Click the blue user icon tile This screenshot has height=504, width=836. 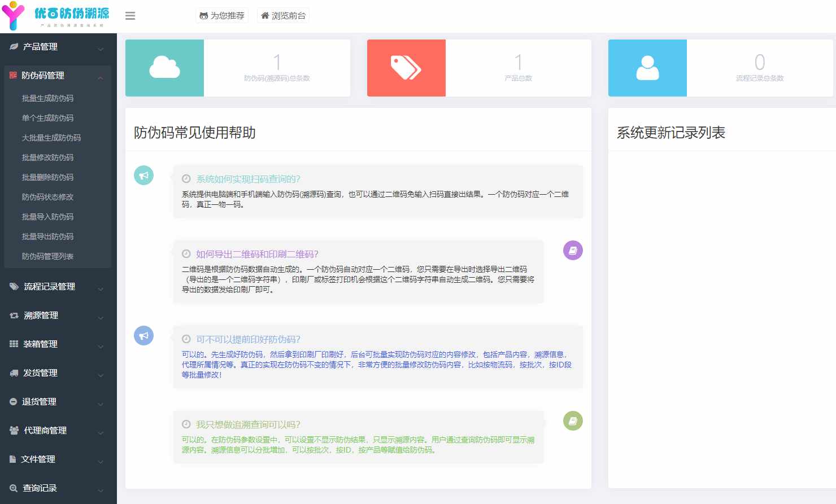tap(647, 68)
